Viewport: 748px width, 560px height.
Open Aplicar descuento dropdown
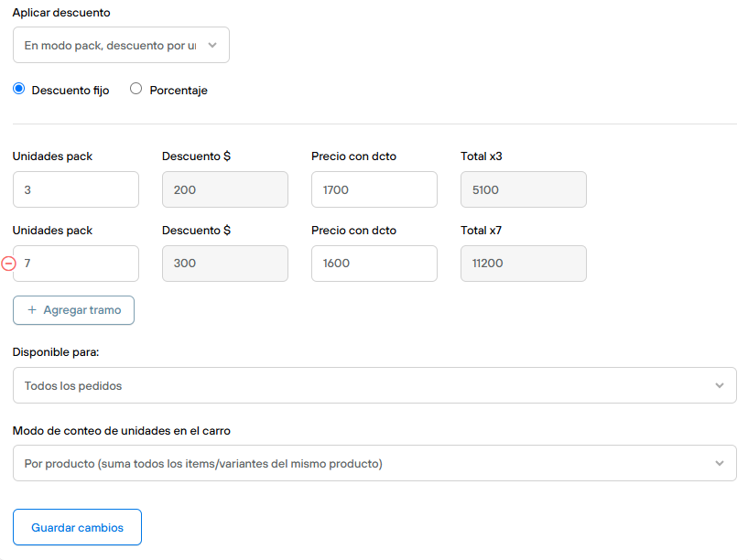pos(121,45)
